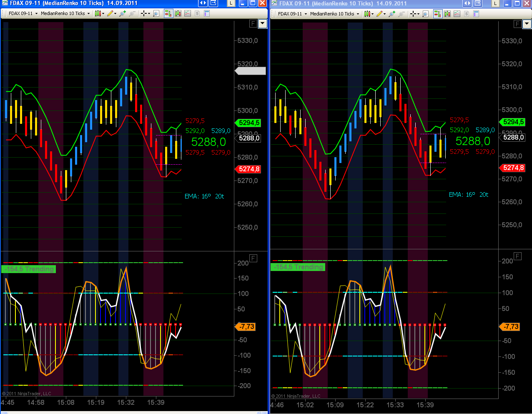Click the chart app icon in left title bar
The width and height of the screenshot is (532, 414).
click(5, 3)
